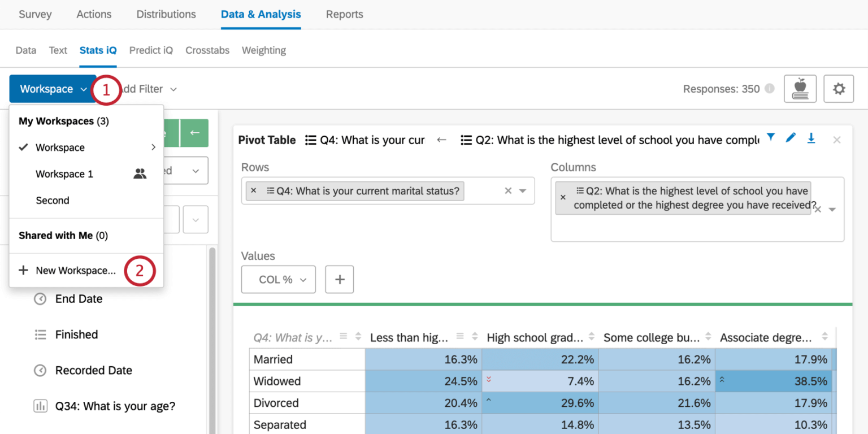This screenshot has width=868, height=434.
Task: Select the currently checked Workspace entry
Action: pos(59,147)
